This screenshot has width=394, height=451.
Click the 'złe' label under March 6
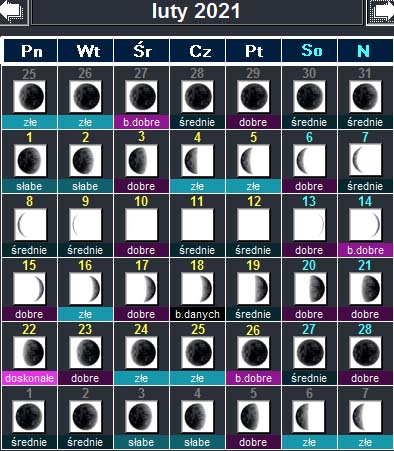310,442
